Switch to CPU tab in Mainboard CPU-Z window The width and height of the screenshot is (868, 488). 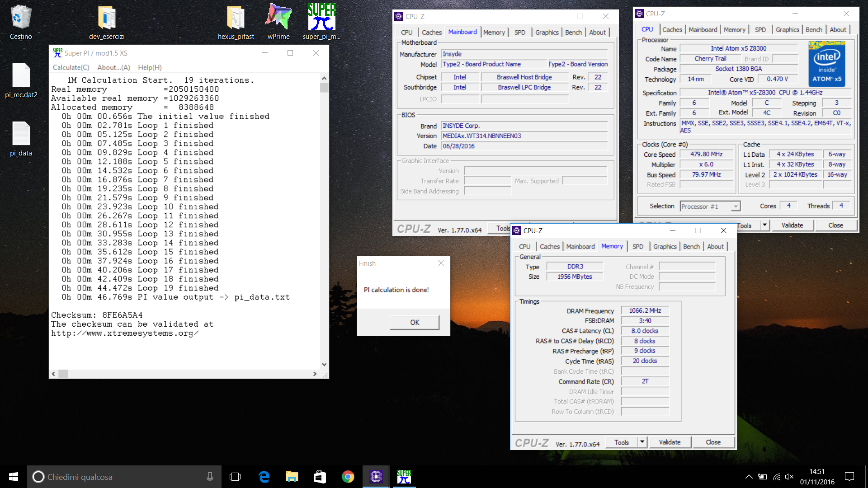[406, 33]
